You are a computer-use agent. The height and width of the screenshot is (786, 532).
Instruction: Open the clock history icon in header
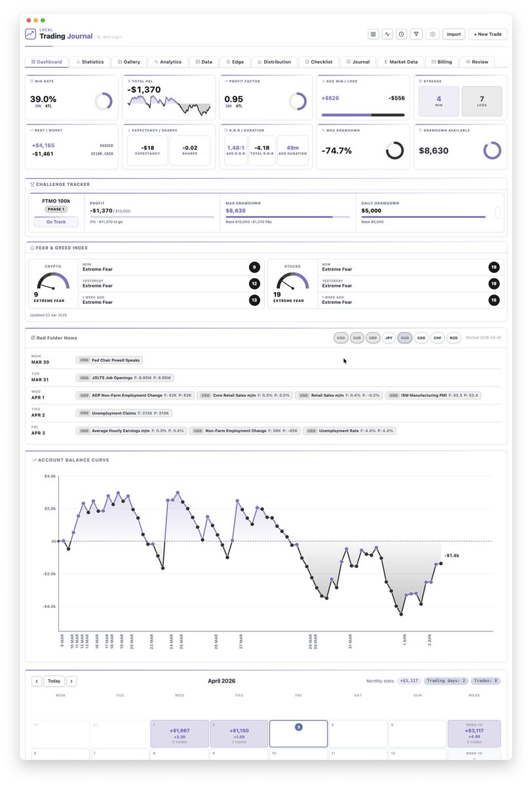(x=402, y=34)
